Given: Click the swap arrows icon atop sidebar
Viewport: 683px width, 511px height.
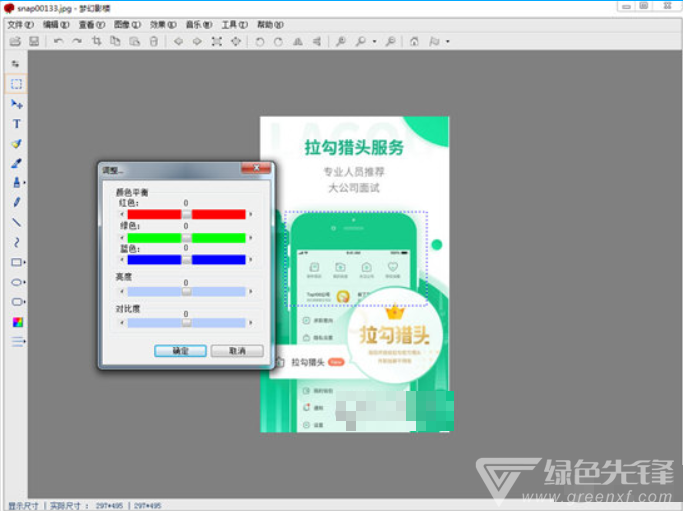Looking at the screenshot, I should (x=15, y=64).
